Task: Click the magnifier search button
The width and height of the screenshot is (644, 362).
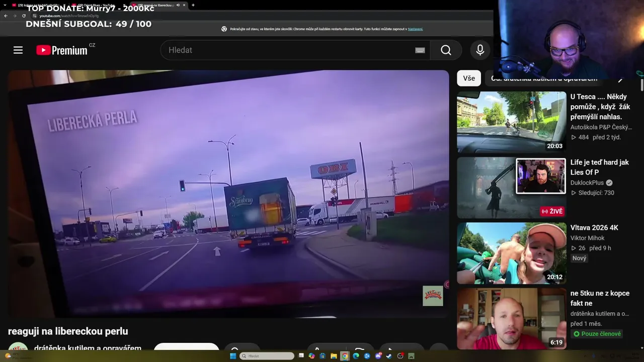Action: 446,50
